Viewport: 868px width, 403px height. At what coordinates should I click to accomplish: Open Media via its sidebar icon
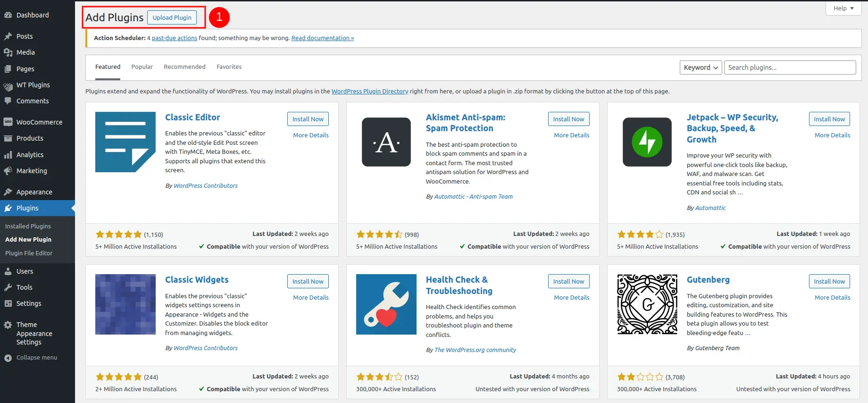coord(8,52)
